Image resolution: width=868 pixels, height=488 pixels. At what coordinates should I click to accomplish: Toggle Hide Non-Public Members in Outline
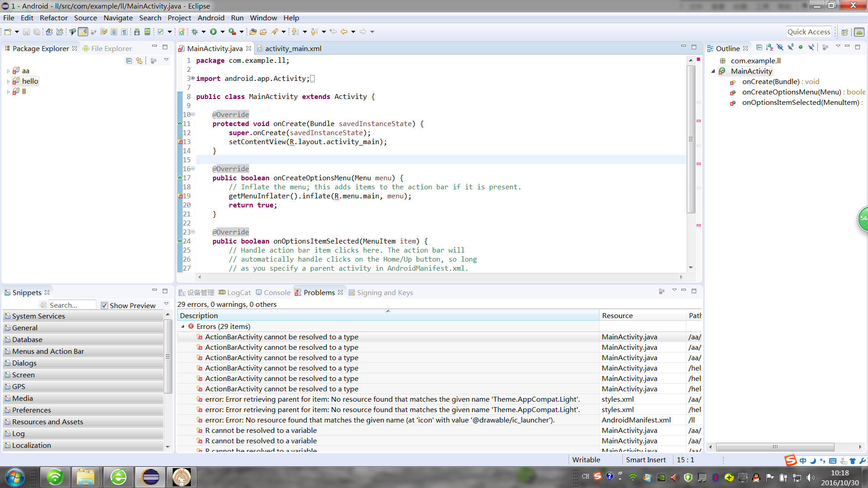click(801, 47)
